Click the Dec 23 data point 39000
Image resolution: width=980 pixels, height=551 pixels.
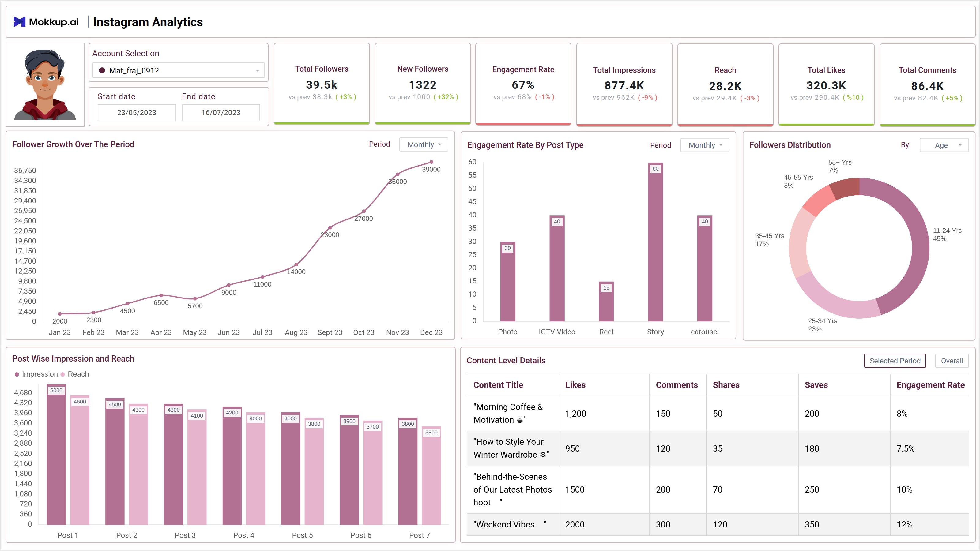point(432,162)
